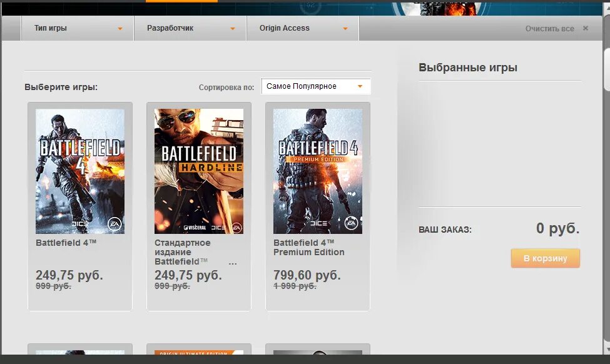Open the Разработчик filter dropdown
Image resolution: width=610 pixels, height=364 pixels.
[190, 28]
